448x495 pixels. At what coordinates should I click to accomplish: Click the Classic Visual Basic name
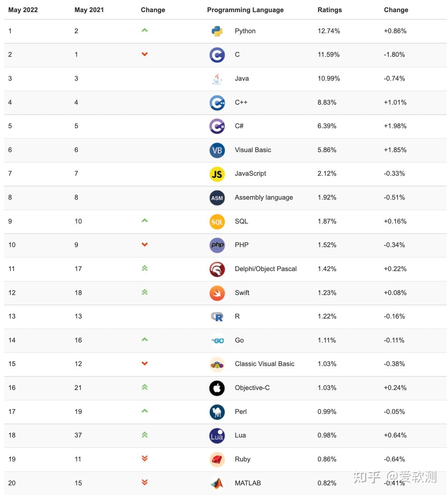264,364
